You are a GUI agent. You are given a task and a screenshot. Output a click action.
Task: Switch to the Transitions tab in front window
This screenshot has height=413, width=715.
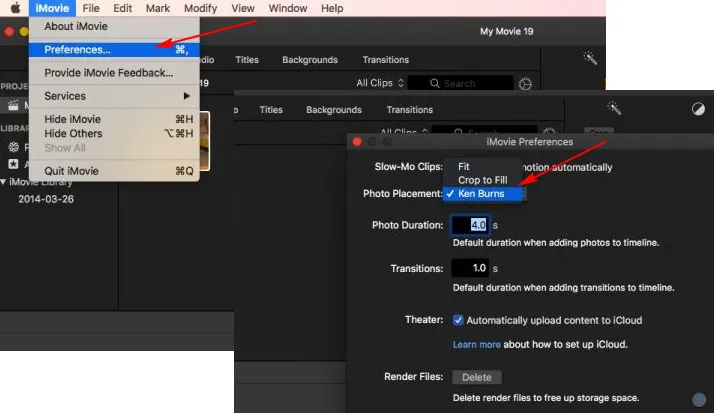click(x=409, y=110)
